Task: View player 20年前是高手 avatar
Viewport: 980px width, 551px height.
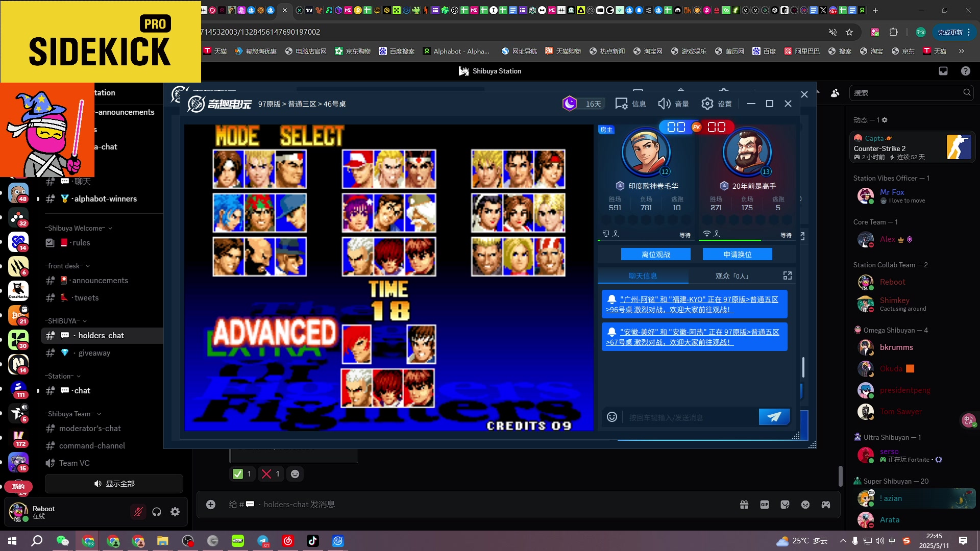Action: (747, 152)
